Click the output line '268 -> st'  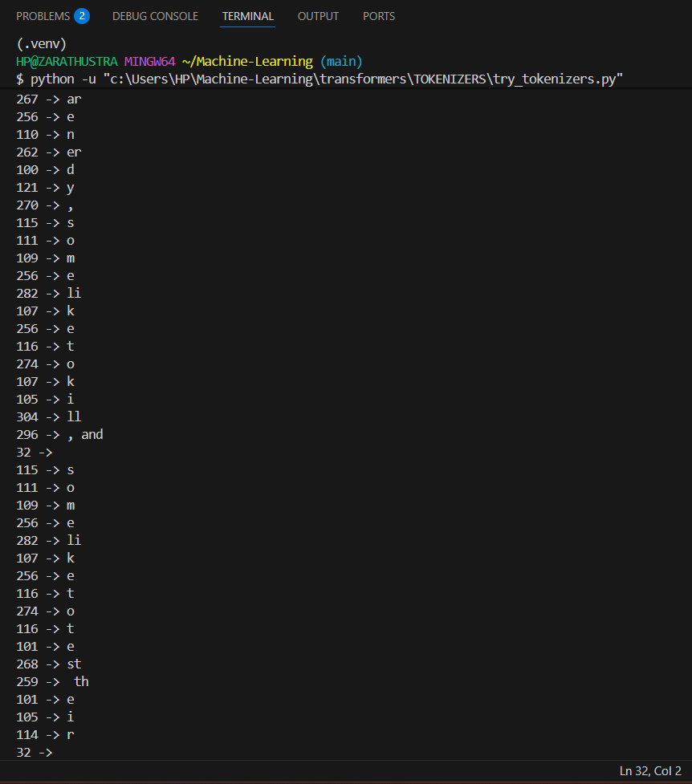pos(48,664)
